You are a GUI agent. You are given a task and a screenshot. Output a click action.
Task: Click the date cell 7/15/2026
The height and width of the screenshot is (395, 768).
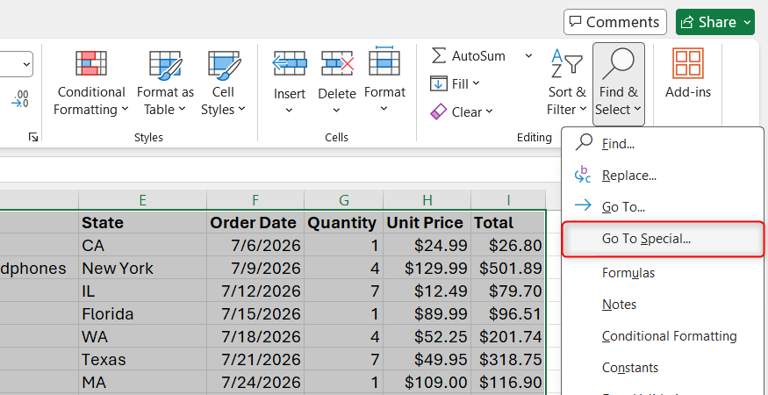pos(255,314)
